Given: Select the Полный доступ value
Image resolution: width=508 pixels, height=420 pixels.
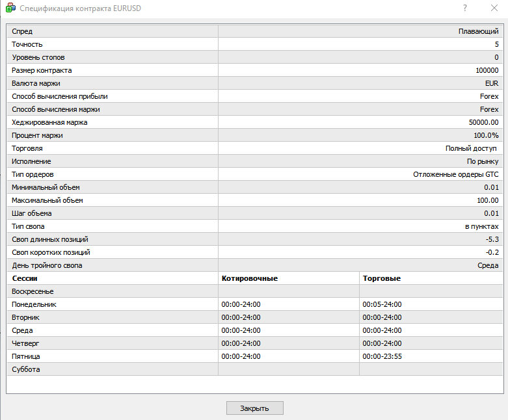Looking at the screenshot, I should pyautogui.click(x=471, y=148).
